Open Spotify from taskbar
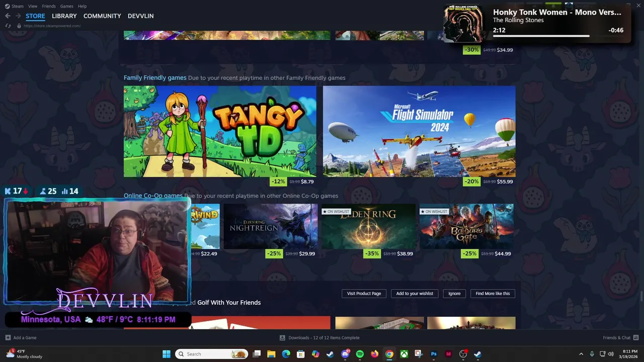The width and height of the screenshot is (644, 362). pyautogui.click(x=360, y=354)
